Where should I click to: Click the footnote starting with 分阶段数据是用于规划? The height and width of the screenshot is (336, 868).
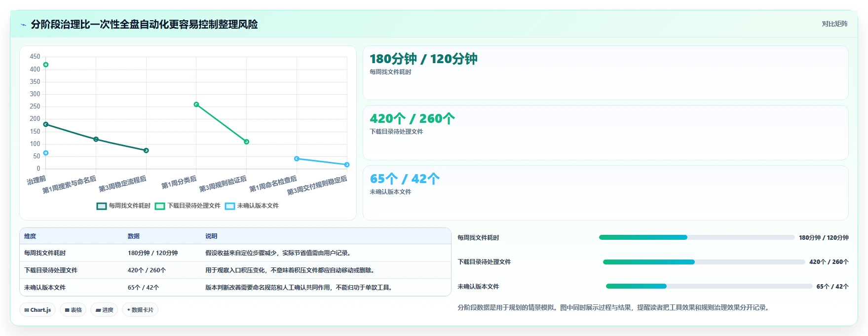614,307
